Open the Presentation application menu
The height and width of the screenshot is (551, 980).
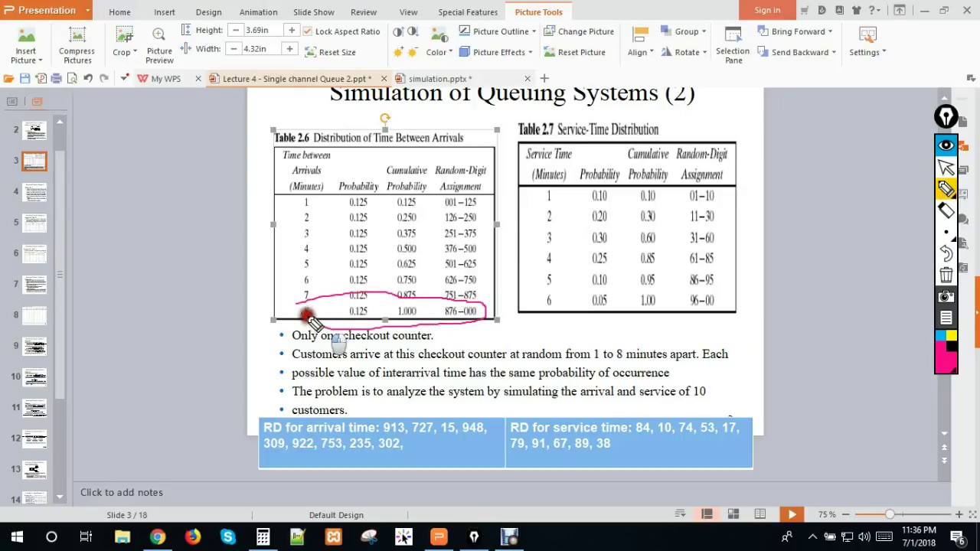pos(46,10)
